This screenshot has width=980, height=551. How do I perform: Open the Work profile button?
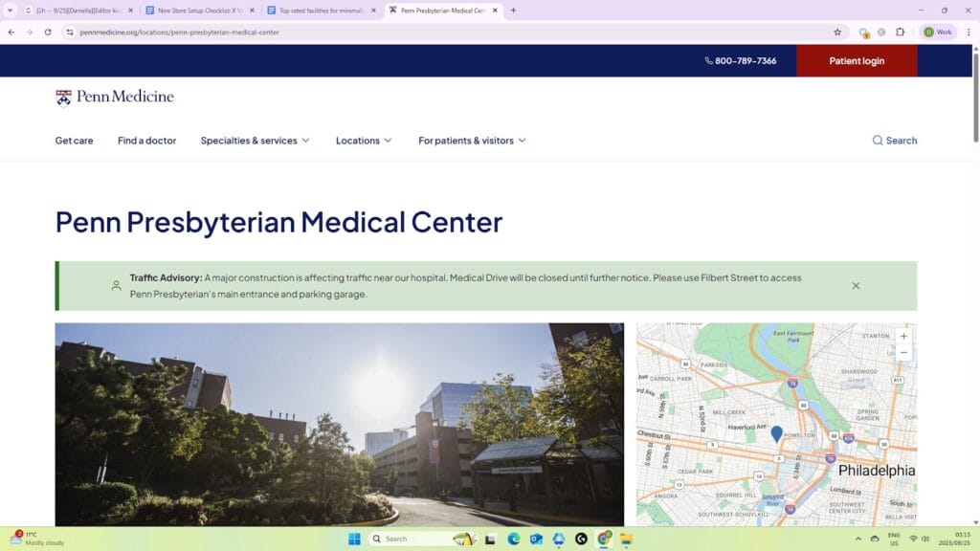(x=938, y=32)
